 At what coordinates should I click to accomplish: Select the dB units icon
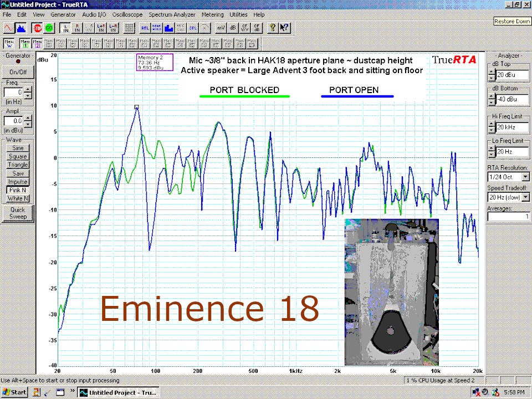[x=233, y=28]
